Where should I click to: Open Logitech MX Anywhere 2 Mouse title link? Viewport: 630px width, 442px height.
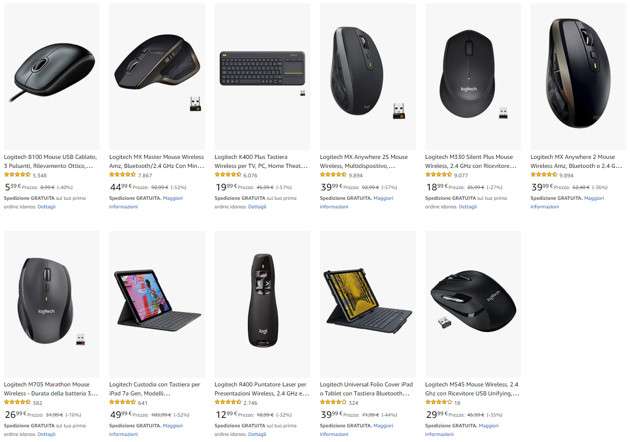pyautogui.click(x=576, y=161)
